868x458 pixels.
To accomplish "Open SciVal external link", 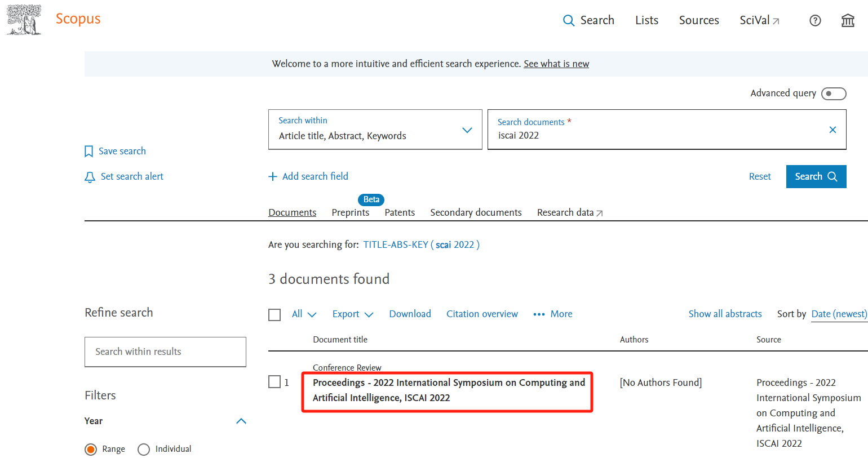I will tap(759, 20).
